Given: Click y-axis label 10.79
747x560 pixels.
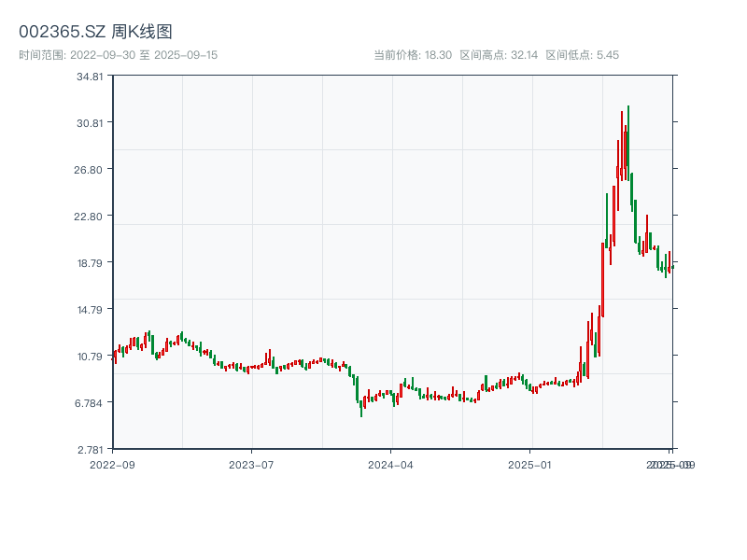Looking at the screenshot, I should 90,357.
